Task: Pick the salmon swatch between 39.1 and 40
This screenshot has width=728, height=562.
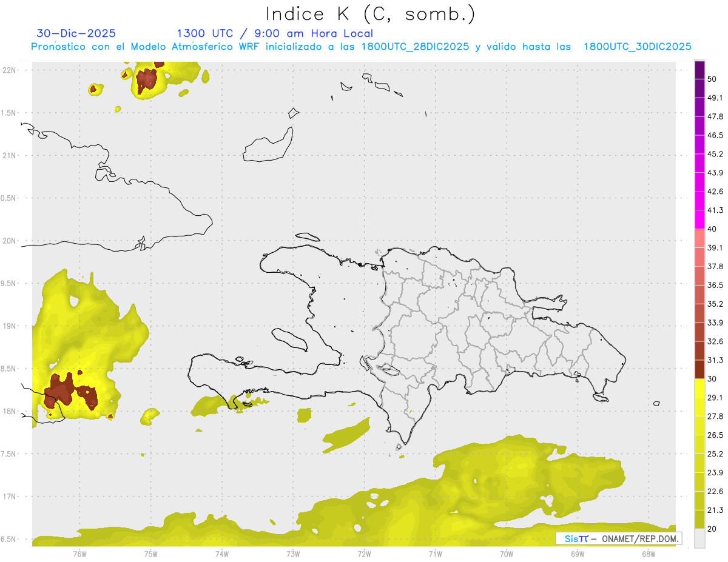Action: tap(699, 238)
